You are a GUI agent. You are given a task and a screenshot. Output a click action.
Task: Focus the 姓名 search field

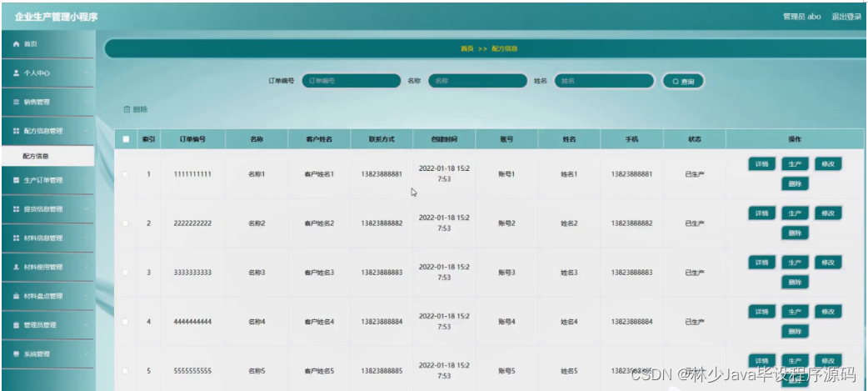[604, 81]
